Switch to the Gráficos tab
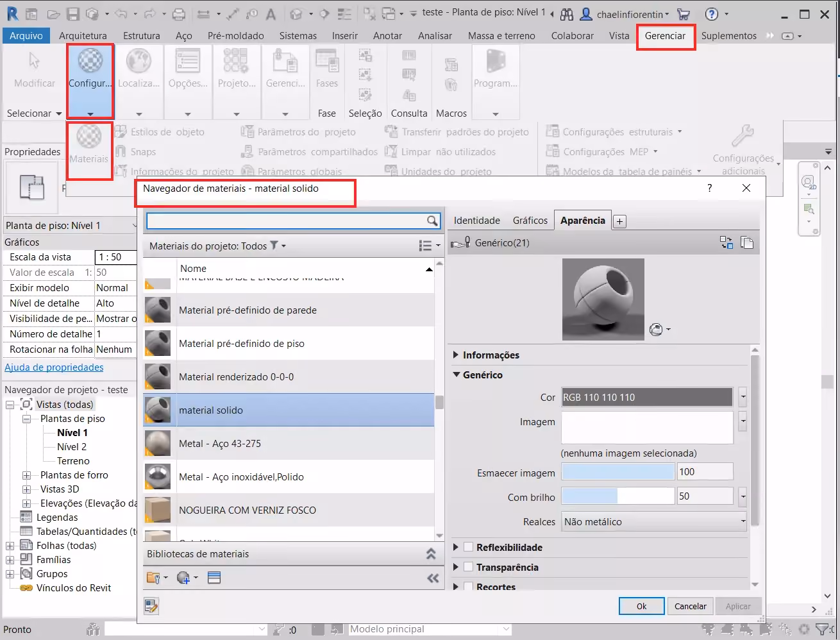Viewport: 840px width, 640px height. tap(530, 220)
